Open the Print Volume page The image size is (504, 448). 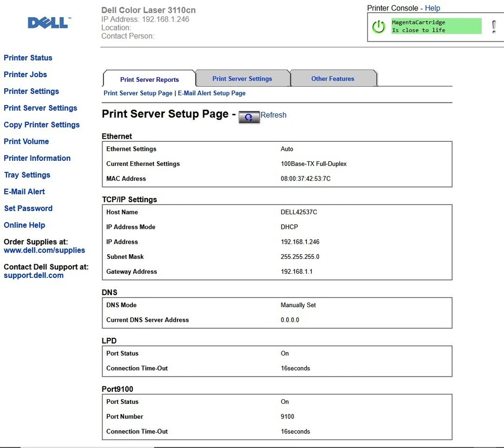coord(26,141)
